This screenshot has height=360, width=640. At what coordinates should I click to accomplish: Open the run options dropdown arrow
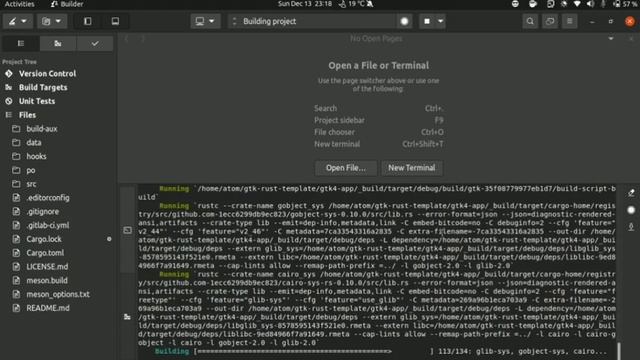[440, 21]
